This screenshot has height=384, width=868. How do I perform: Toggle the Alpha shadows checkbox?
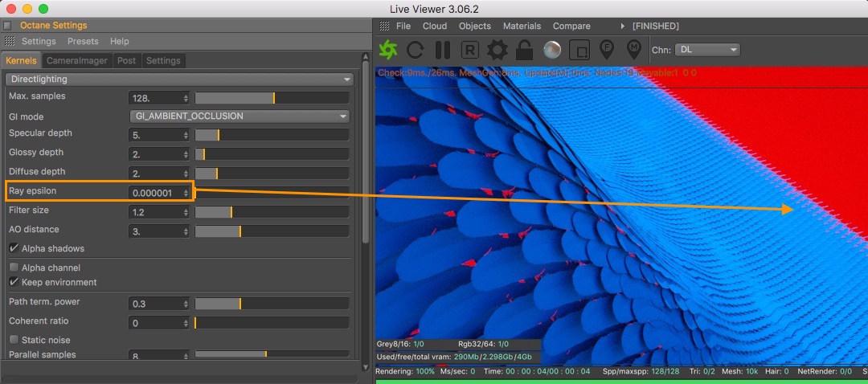click(14, 248)
